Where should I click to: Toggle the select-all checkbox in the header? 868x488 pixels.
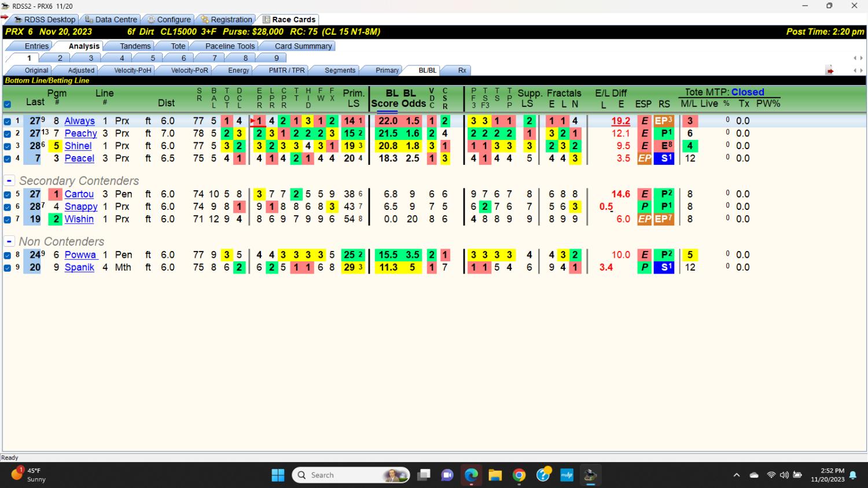coord(7,105)
